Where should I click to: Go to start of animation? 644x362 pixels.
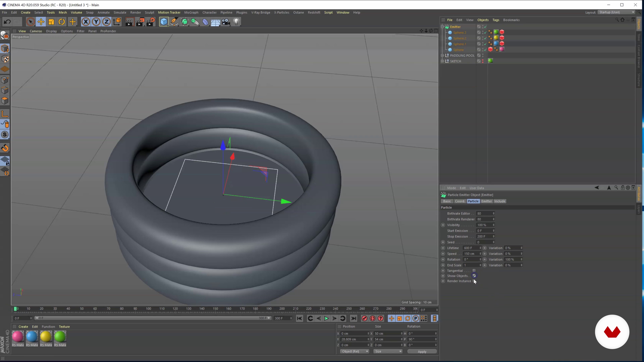click(x=299, y=318)
